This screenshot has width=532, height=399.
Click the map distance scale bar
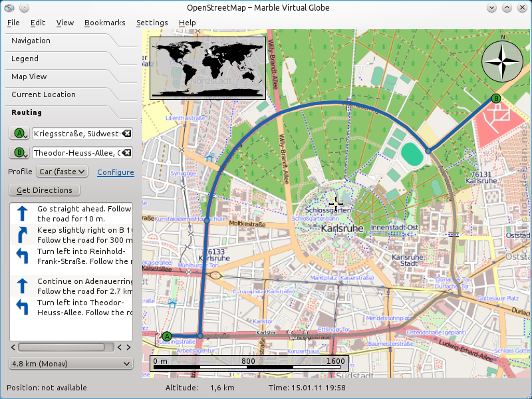249,363
